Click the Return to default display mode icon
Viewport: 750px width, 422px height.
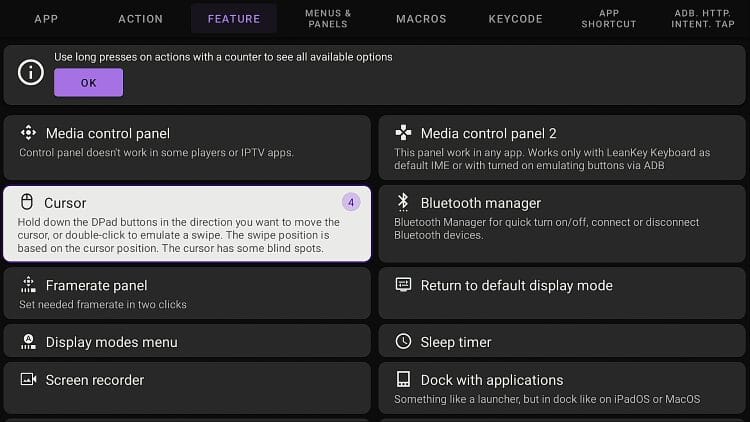pos(403,285)
